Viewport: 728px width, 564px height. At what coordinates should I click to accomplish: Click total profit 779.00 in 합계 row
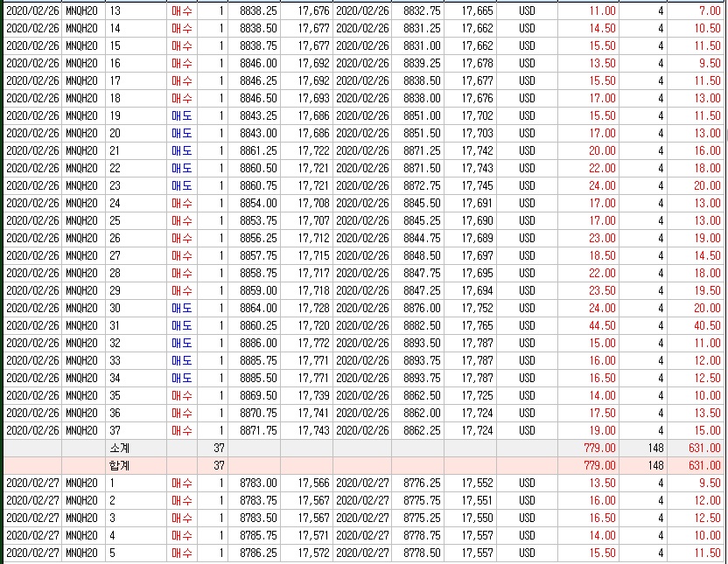[x=599, y=465]
